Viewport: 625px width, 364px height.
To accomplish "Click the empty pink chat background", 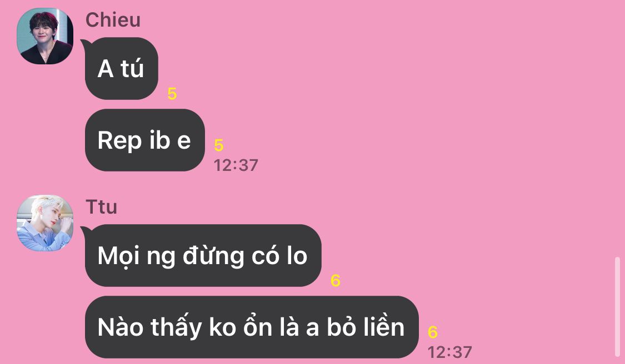I will point(438,119).
